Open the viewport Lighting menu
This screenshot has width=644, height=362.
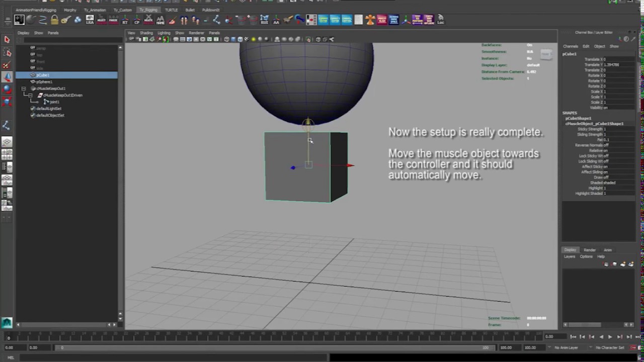point(164,33)
